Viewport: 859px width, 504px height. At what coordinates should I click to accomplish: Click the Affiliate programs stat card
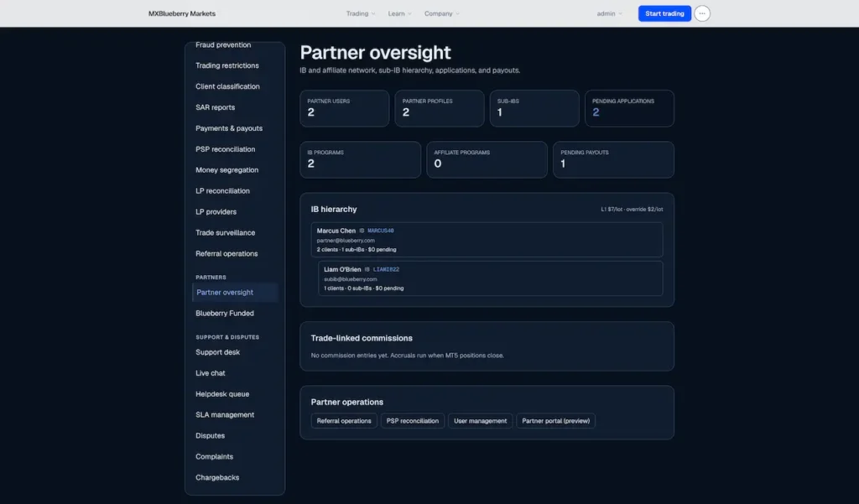point(487,160)
